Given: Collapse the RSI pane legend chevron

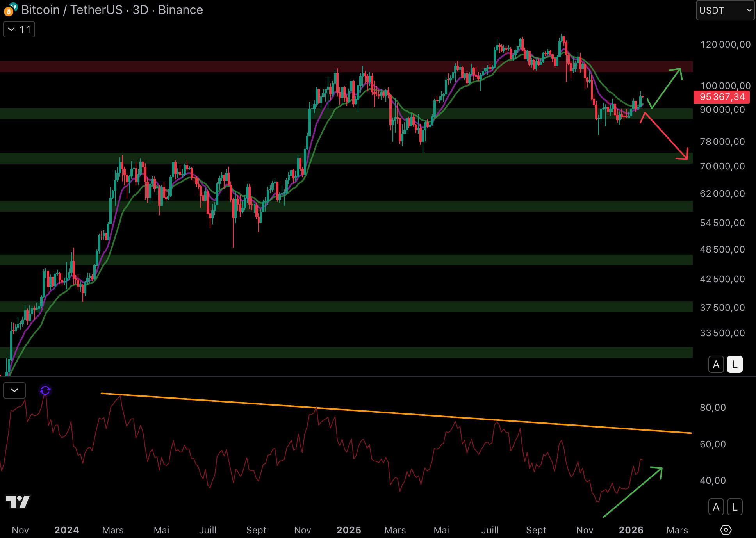Looking at the screenshot, I should [x=14, y=390].
